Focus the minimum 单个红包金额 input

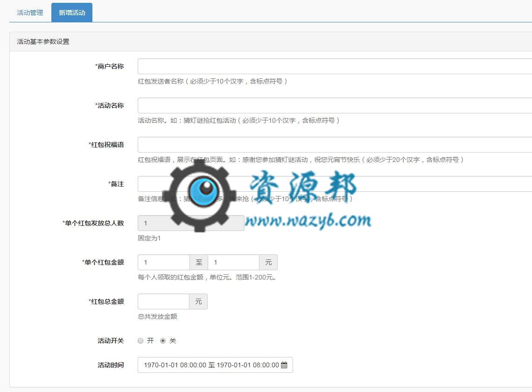[163, 262]
